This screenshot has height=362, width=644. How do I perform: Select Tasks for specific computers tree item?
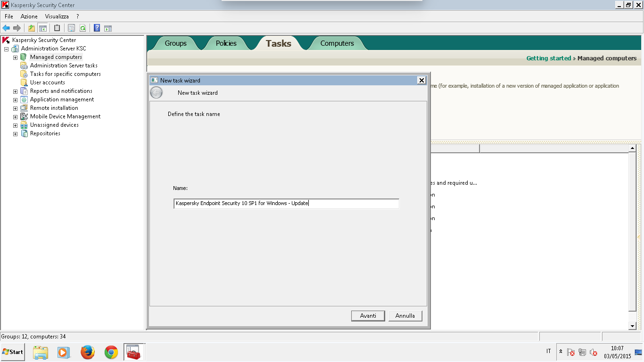pos(66,74)
